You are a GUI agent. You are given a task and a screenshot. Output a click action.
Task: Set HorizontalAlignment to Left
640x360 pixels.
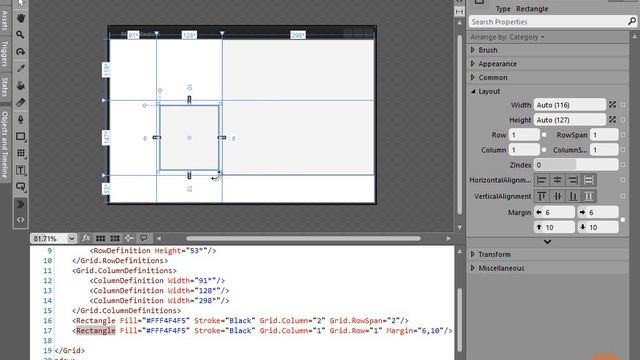[x=542, y=180]
